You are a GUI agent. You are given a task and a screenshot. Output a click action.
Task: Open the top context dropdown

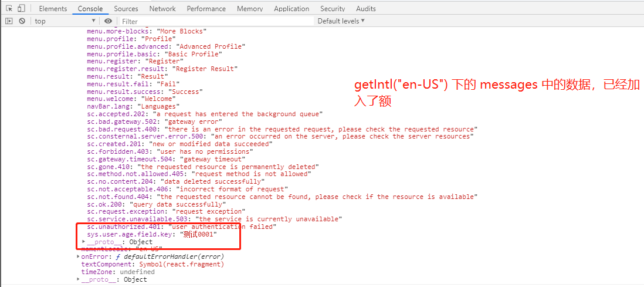65,21
